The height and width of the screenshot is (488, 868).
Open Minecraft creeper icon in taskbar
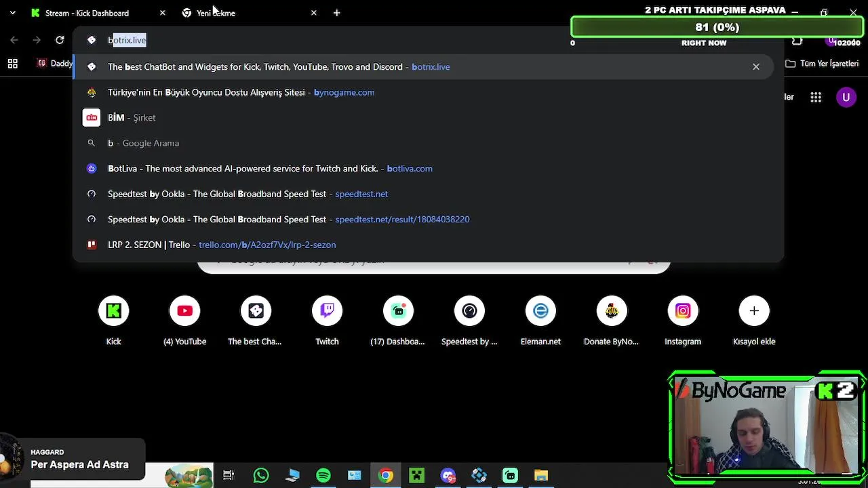(416, 476)
